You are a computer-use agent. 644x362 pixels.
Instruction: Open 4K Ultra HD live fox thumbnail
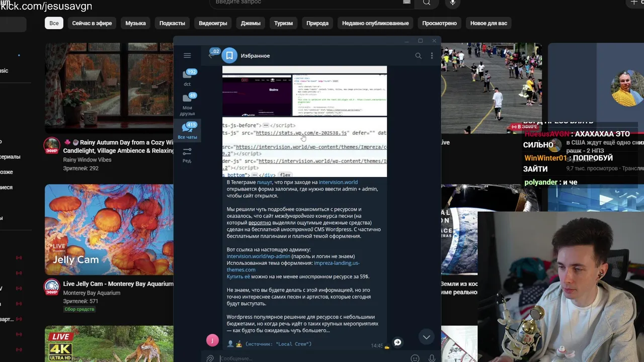click(x=109, y=344)
